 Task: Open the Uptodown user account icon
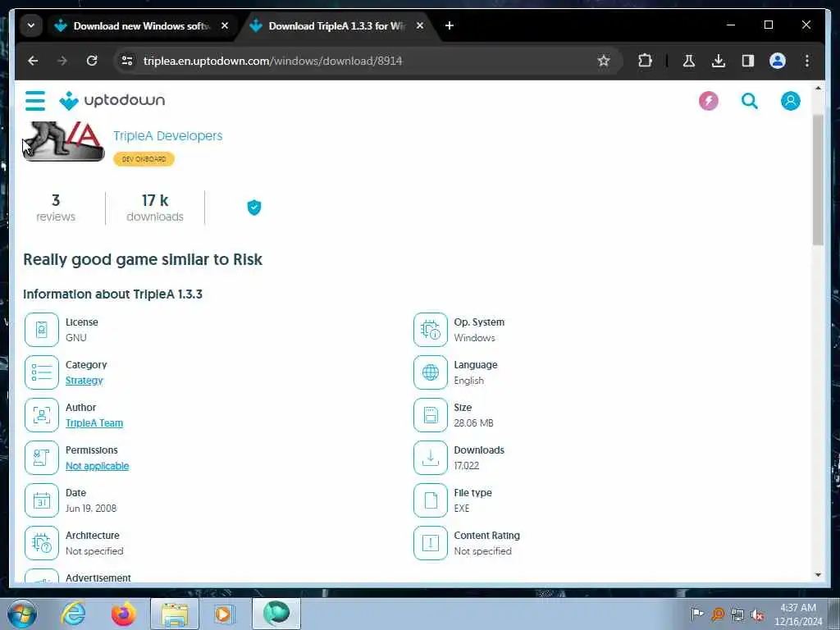(790, 101)
